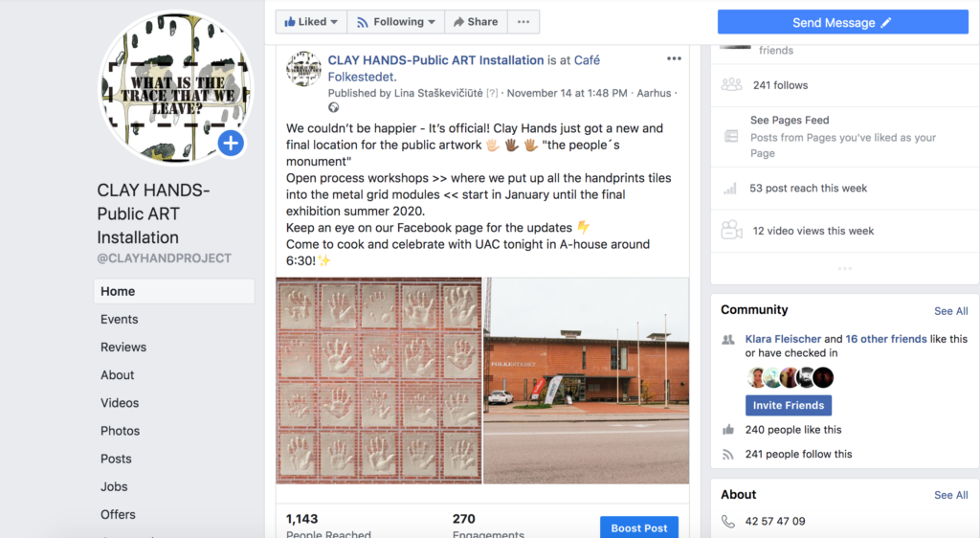Open the post's three-dot options menu
The image size is (980, 538).
674,58
